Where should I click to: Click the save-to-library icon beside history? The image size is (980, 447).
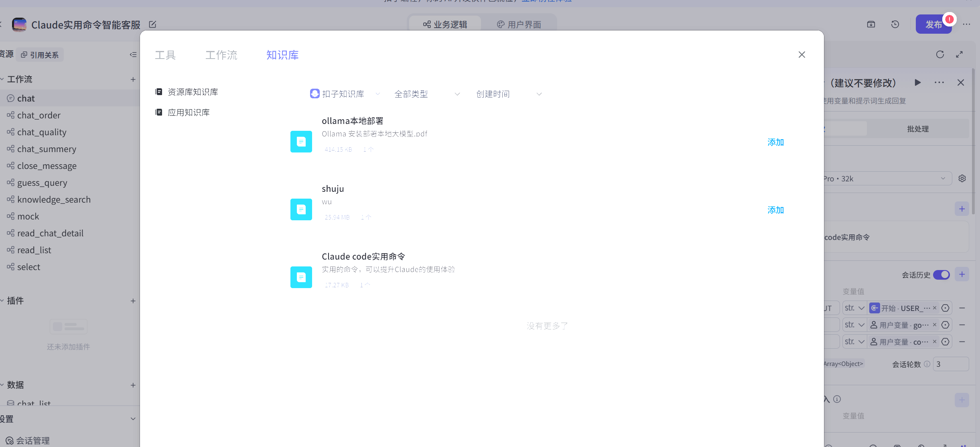pos(871,24)
